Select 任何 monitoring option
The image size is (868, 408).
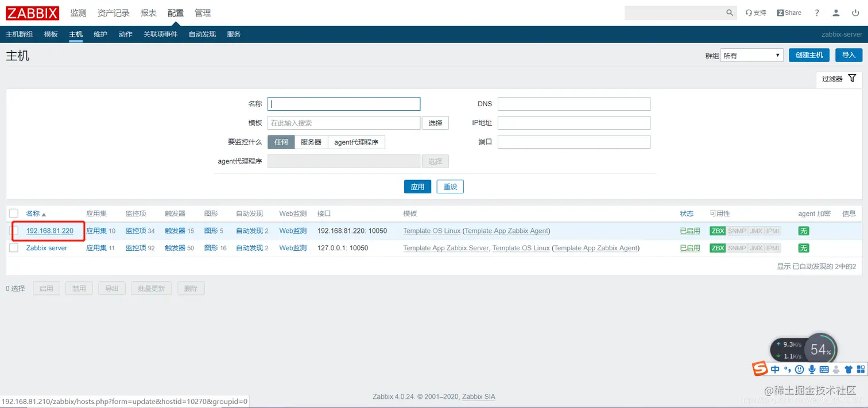(x=281, y=142)
